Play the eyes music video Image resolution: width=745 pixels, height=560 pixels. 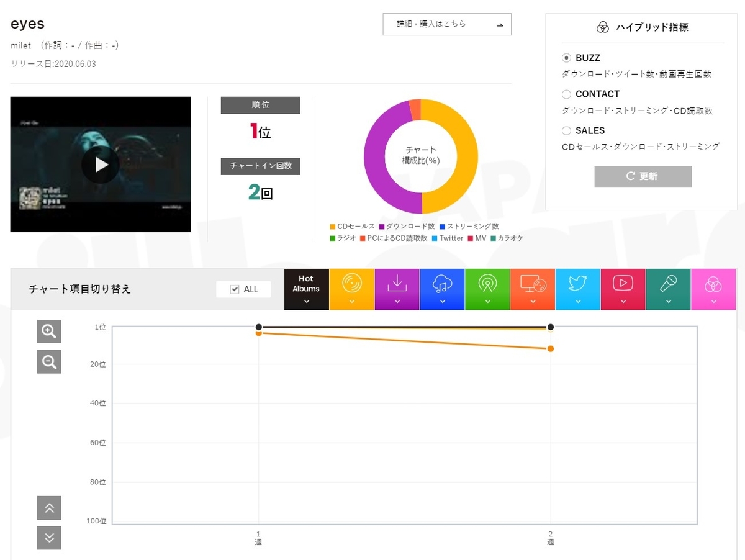point(102,165)
